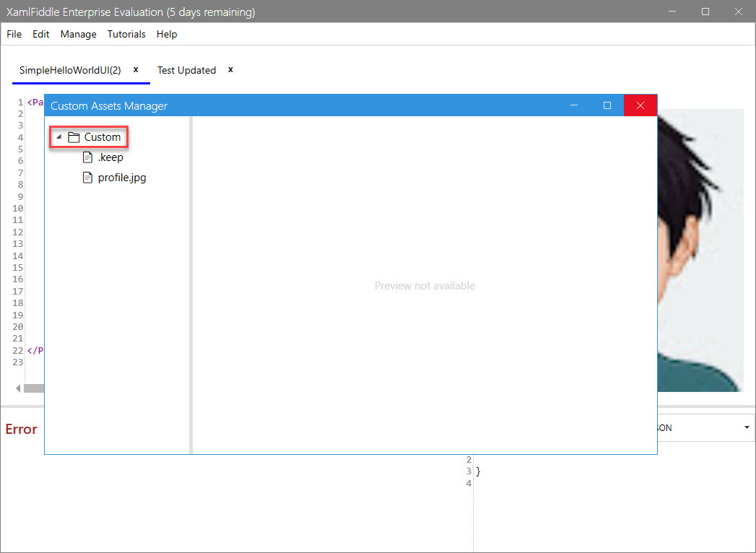
Task: Switch to the Test Updated tab
Action: [186, 71]
